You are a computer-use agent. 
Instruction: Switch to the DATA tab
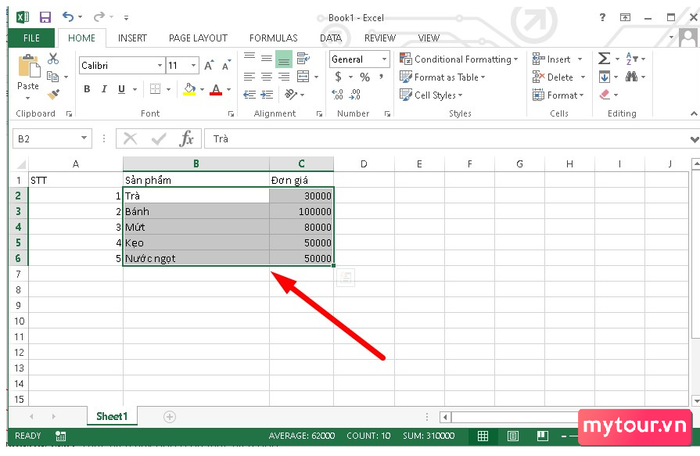(x=331, y=38)
